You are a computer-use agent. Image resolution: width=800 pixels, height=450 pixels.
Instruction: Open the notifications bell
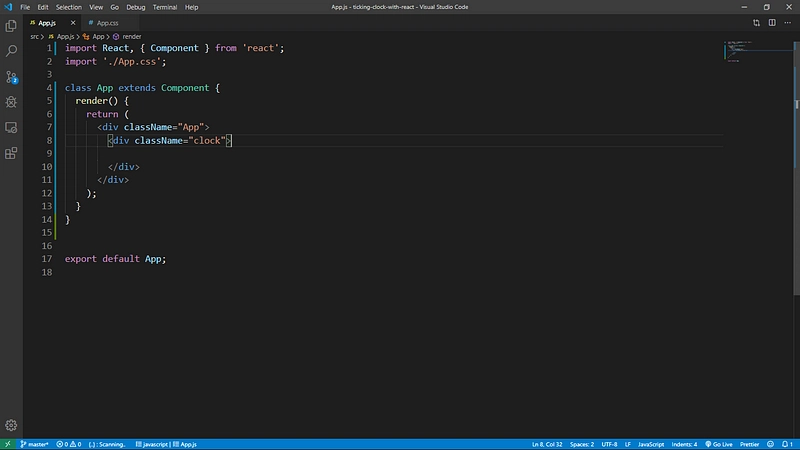(787, 444)
